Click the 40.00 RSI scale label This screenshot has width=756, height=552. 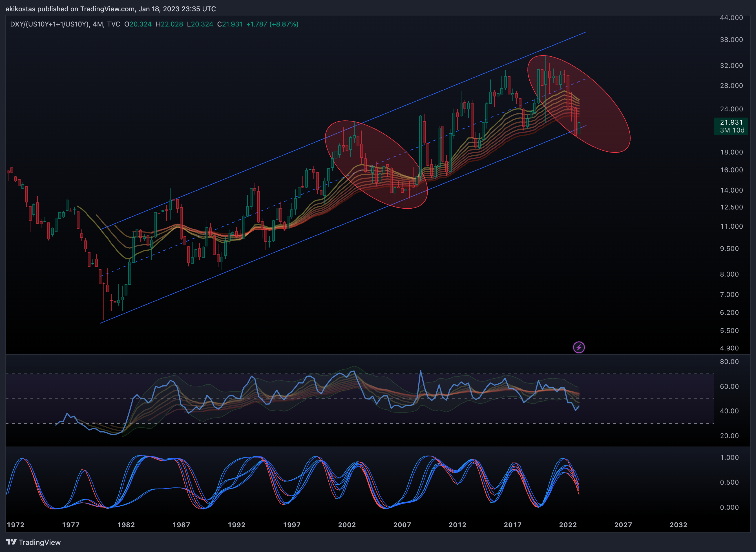pos(729,411)
